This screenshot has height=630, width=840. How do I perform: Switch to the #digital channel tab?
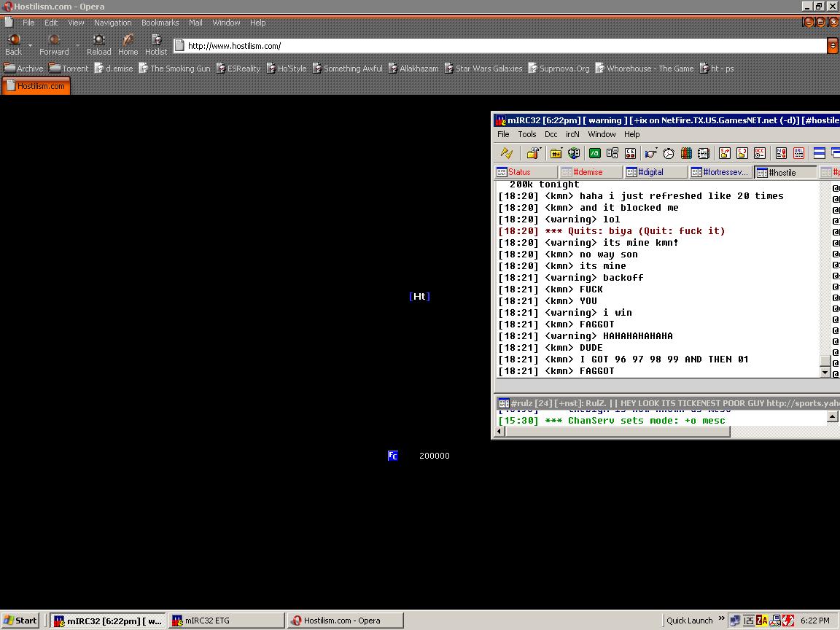pyautogui.click(x=650, y=172)
